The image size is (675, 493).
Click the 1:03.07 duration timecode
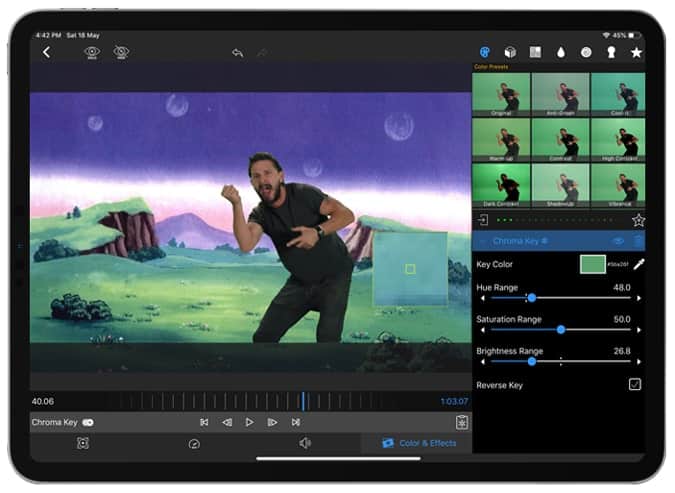(x=454, y=402)
